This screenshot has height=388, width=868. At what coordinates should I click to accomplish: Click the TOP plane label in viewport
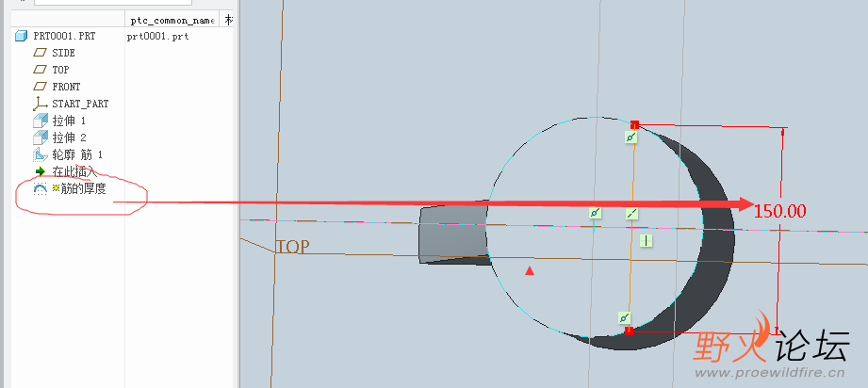pos(293,247)
